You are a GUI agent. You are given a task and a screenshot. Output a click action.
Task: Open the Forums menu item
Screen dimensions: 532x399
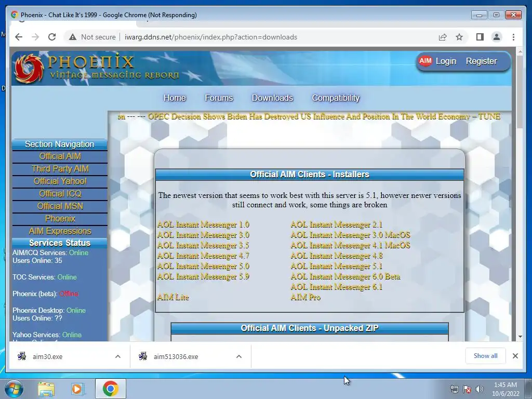[219, 98]
